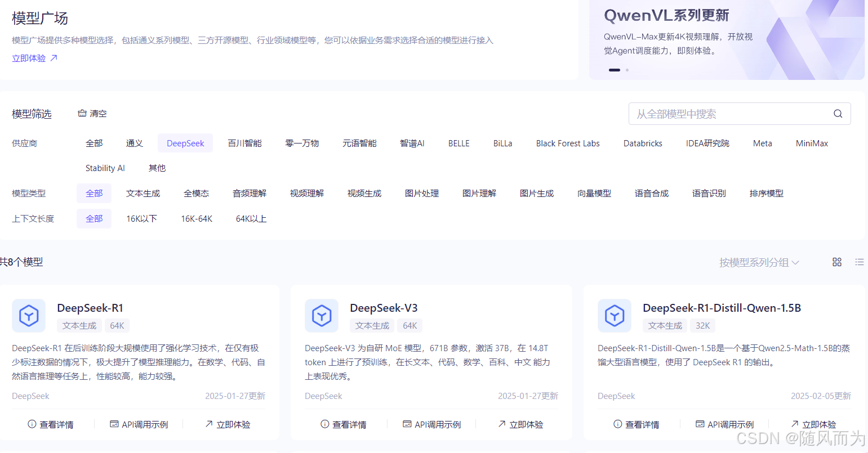Expand the 按模型系列分组 dropdown
This screenshot has height=453, width=868.
point(759,262)
